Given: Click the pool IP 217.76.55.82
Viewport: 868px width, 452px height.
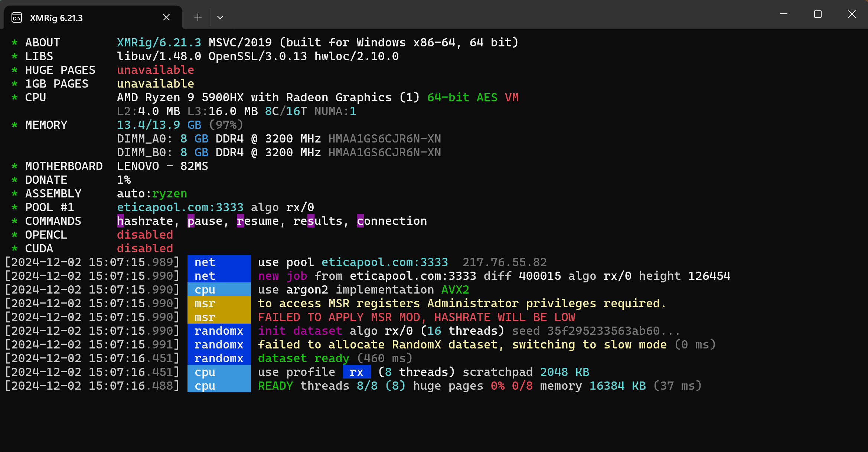Looking at the screenshot, I should click(x=505, y=262).
